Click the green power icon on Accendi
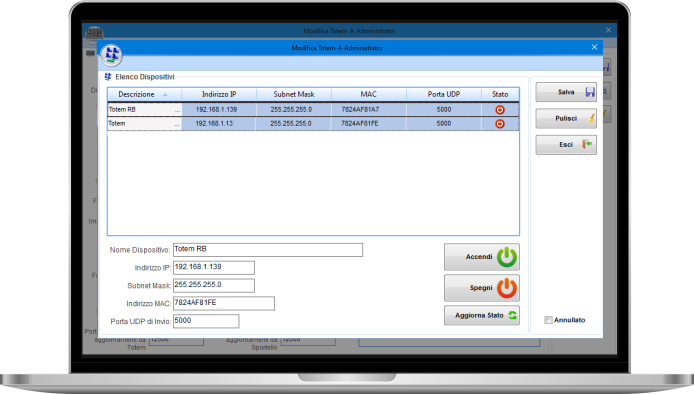 pyautogui.click(x=506, y=257)
